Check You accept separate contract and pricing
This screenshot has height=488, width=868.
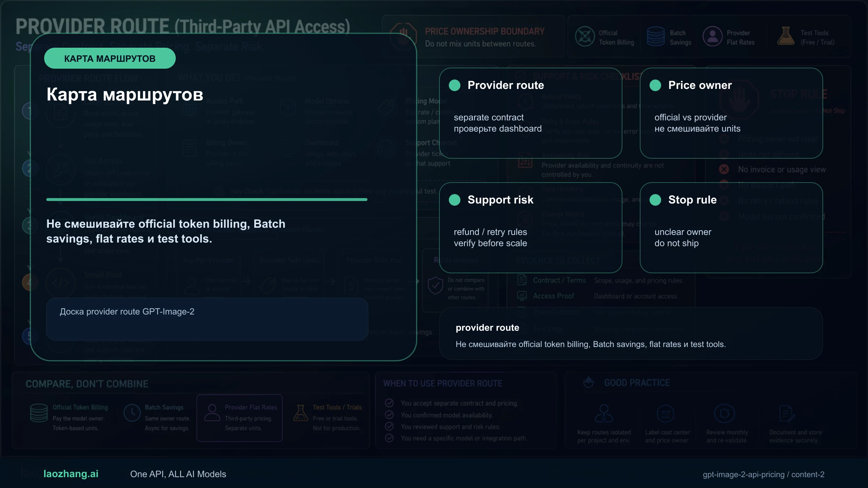click(x=389, y=403)
